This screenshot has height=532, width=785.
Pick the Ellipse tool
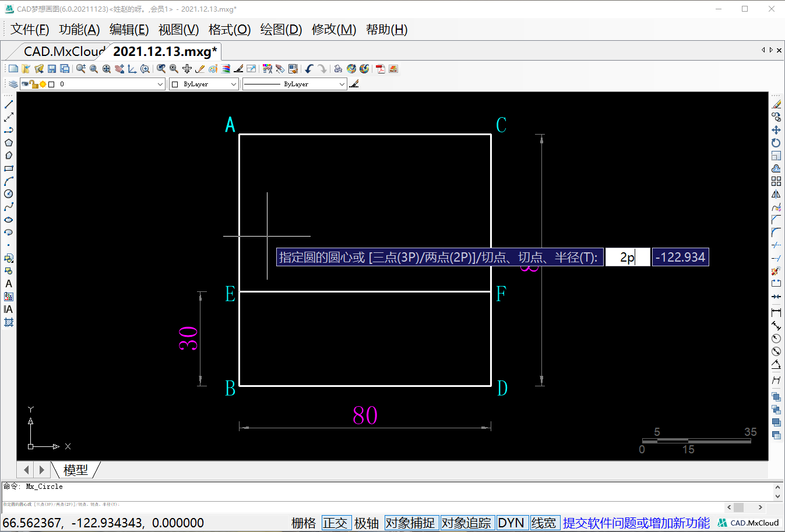coord(9,220)
